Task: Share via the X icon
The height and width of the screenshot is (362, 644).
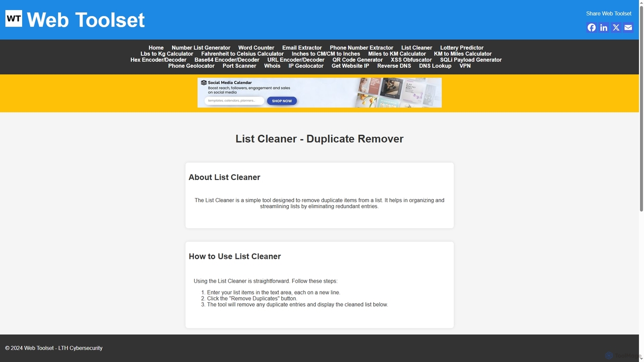Action: click(616, 28)
